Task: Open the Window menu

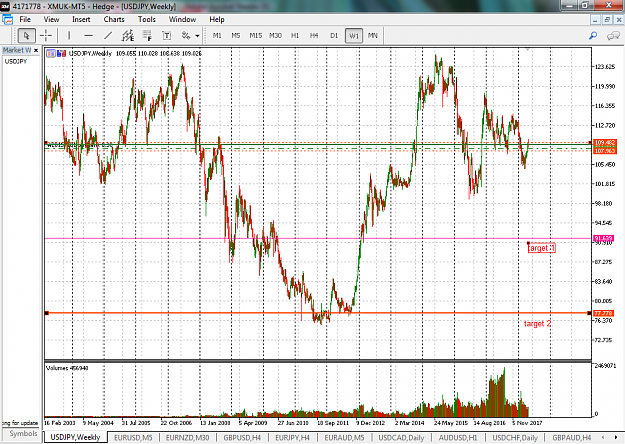Action: [x=182, y=19]
